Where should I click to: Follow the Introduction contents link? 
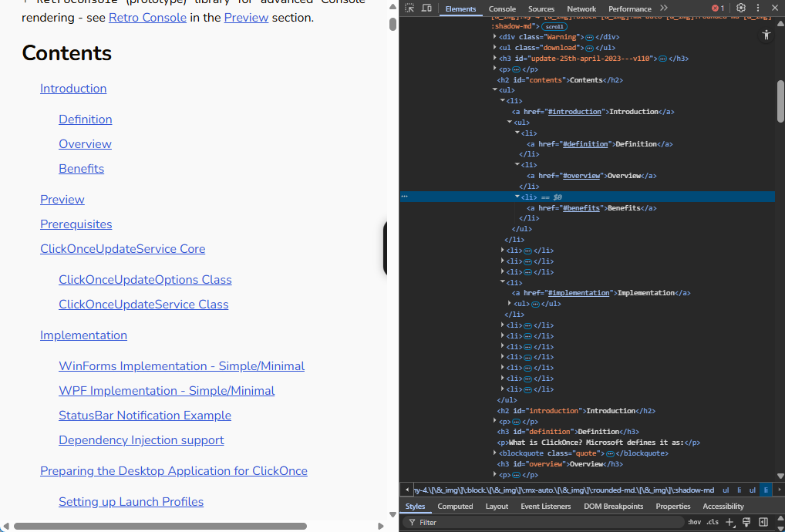(x=73, y=89)
